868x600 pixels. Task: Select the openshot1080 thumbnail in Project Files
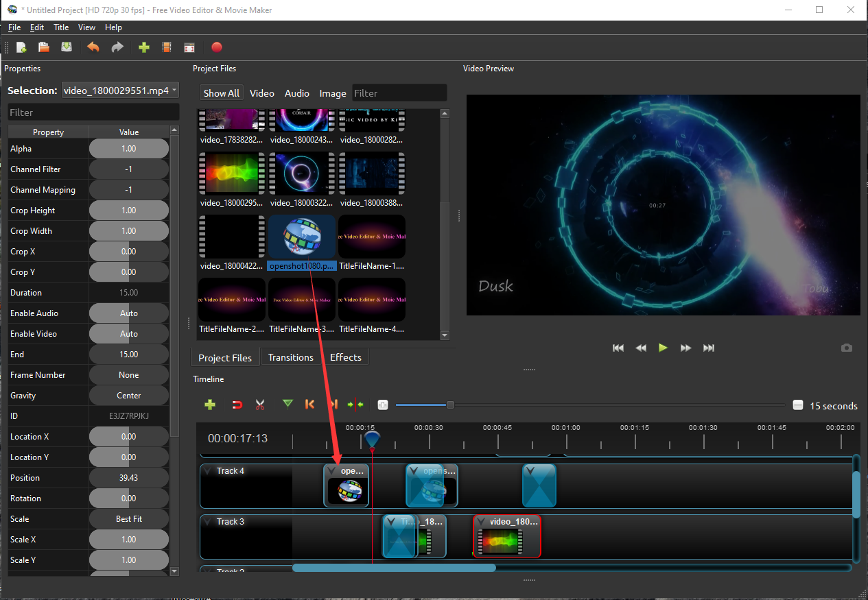coord(302,237)
